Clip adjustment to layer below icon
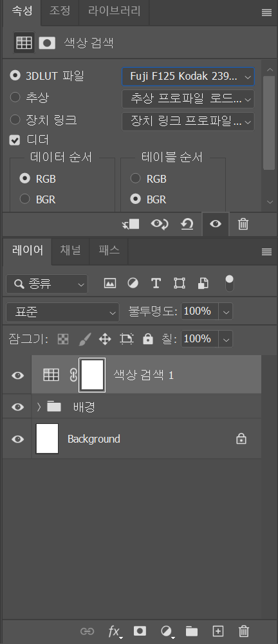This screenshot has width=278, height=644. [131, 225]
